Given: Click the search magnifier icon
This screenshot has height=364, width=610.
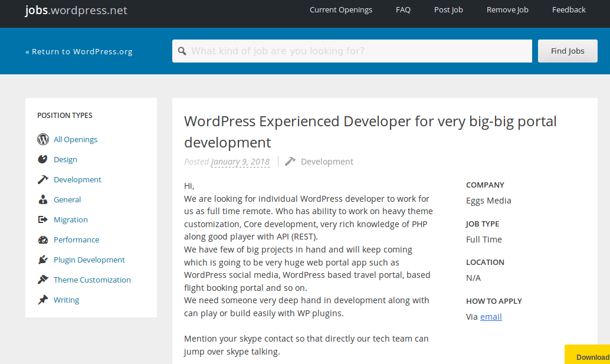Looking at the screenshot, I should pos(182,51).
